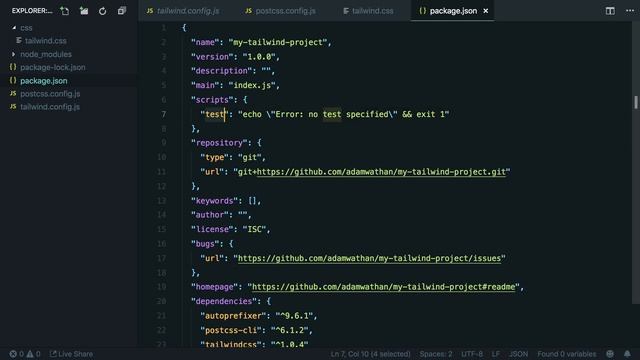This screenshot has width=640, height=360.
Task: Click the "homepage" key text
Action: click(x=215, y=287)
